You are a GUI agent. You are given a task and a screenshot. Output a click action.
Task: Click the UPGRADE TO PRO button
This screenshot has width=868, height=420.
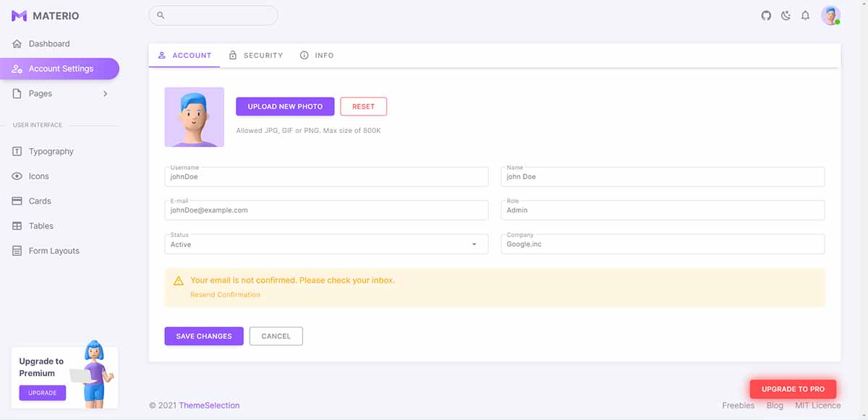(793, 388)
